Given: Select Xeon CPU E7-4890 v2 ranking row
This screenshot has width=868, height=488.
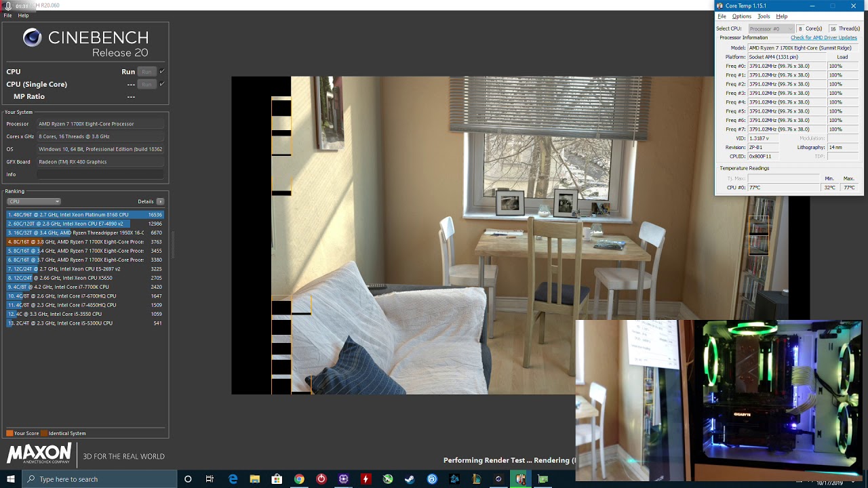Looking at the screenshot, I should pos(85,224).
